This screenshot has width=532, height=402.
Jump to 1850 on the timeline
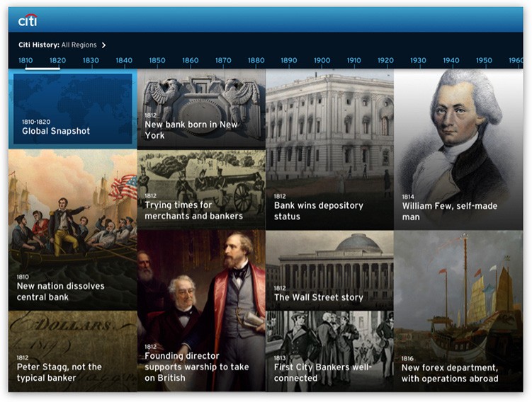click(x=157, y=60)
